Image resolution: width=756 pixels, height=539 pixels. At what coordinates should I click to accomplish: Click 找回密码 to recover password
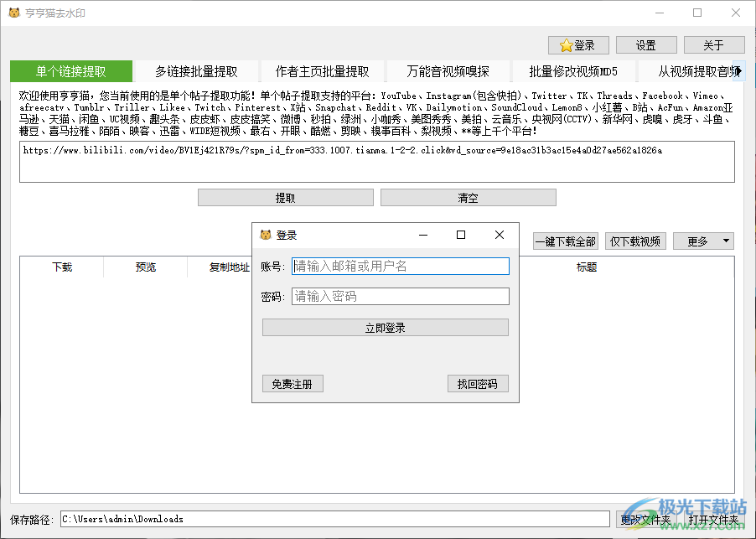[x=477, y=384]
